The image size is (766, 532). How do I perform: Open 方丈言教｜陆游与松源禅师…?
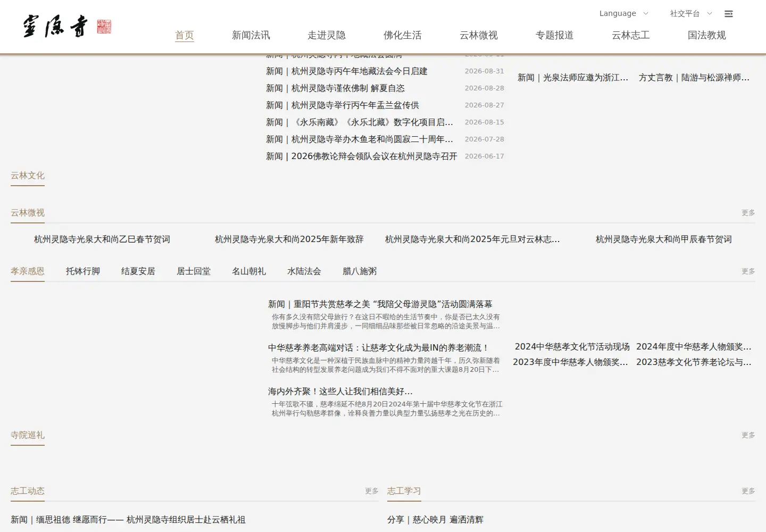coord(694,78)
